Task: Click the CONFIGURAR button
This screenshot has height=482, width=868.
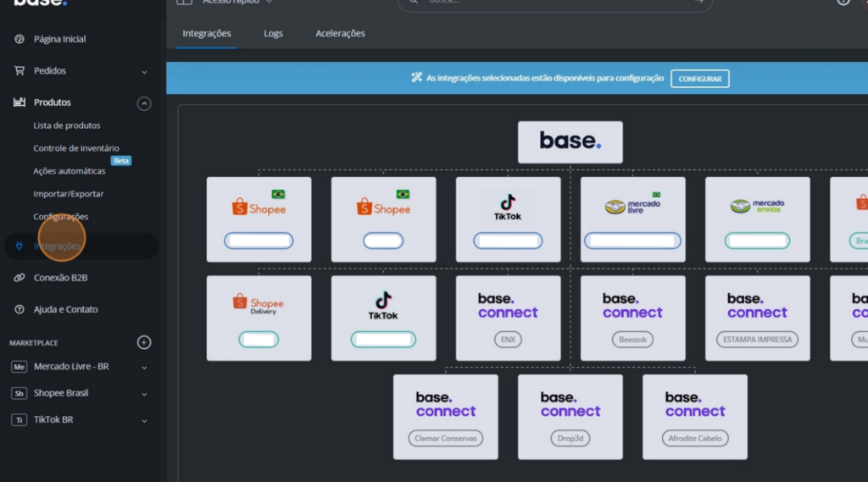Action: click(699, 79)
